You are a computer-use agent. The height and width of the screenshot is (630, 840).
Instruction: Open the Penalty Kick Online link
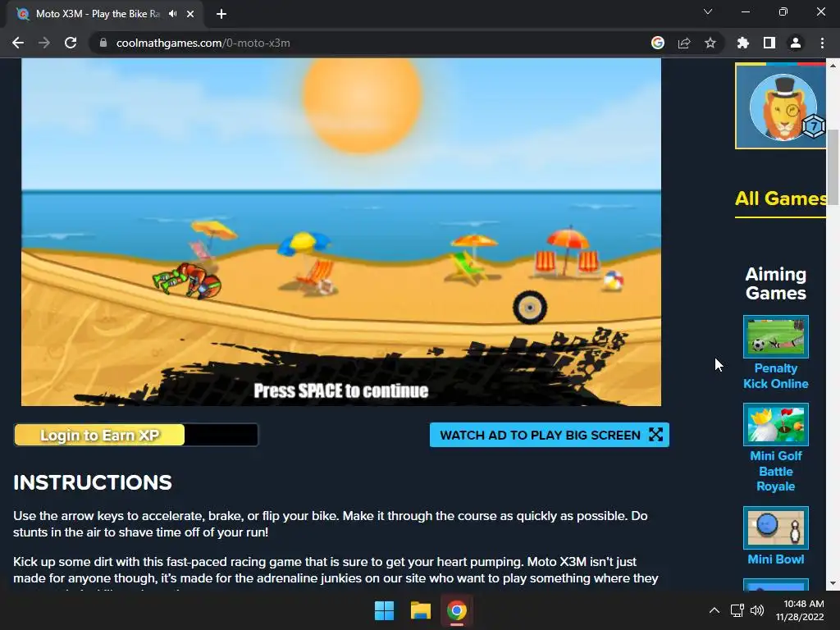[x=776, y=376]
